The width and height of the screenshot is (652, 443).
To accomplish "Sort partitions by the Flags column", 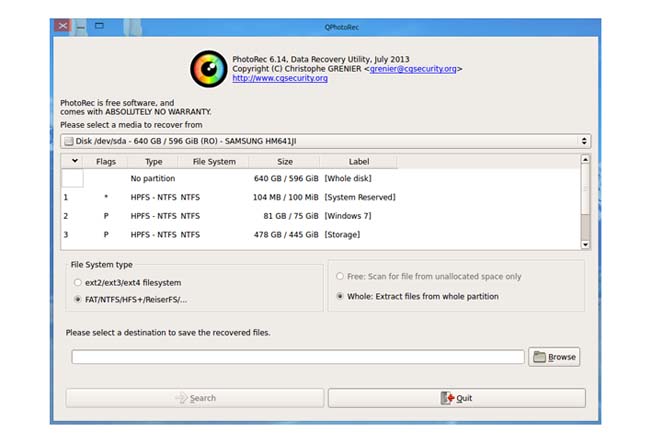I will click(106, 161).
